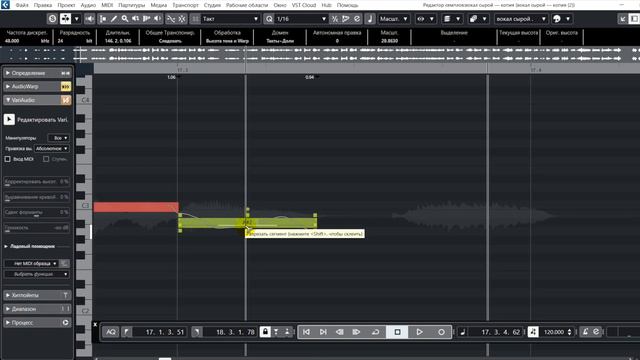Click the Record transport button

(x=441, y=332)
